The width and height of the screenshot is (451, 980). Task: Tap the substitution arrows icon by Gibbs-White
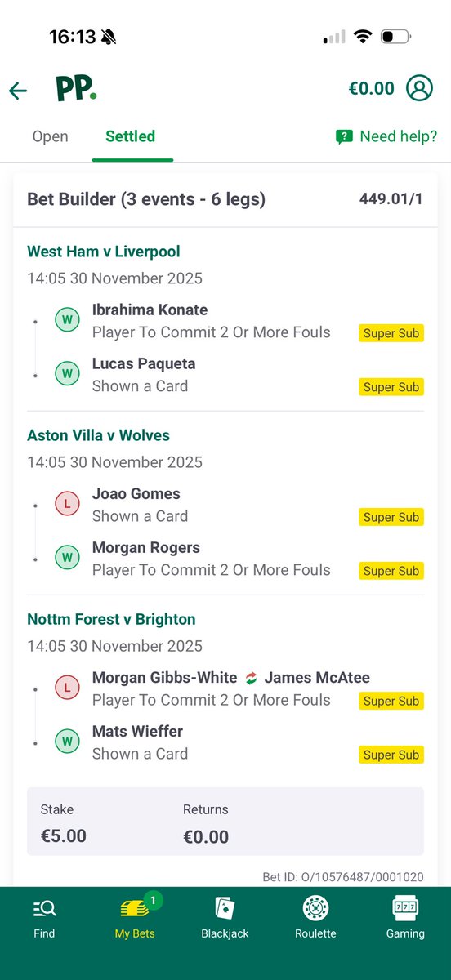(251, 678)
